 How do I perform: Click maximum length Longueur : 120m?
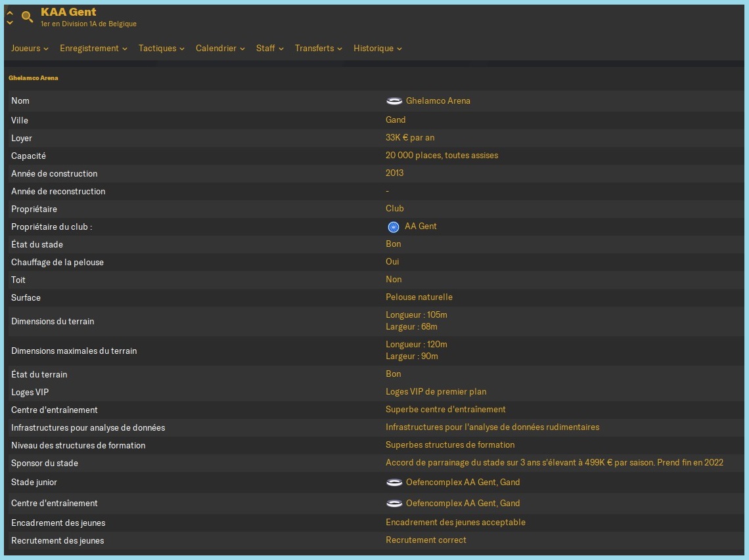[x=417, y=344]
